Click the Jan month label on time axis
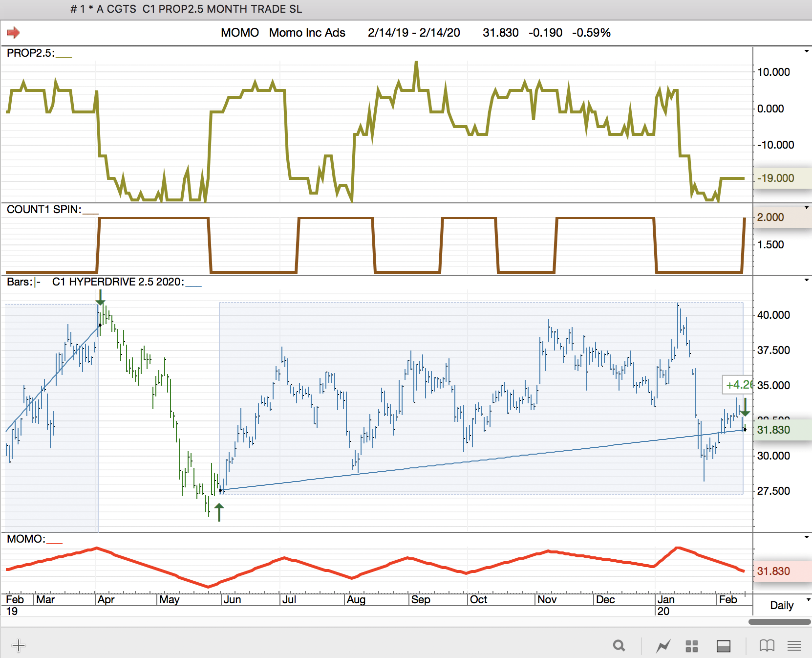812x658 pixels. [666, 599]
